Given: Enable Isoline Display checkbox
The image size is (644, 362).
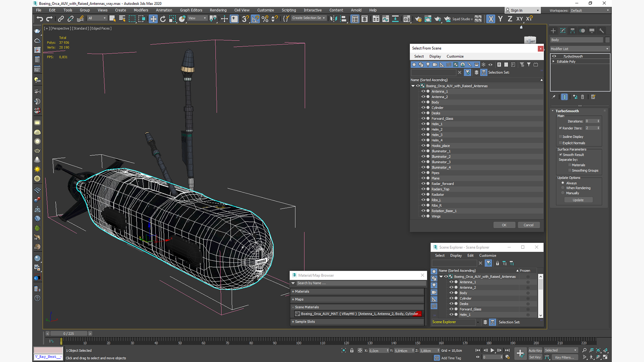Looking at the screenshot, I should pyautogui.click(x=560, y=136).
